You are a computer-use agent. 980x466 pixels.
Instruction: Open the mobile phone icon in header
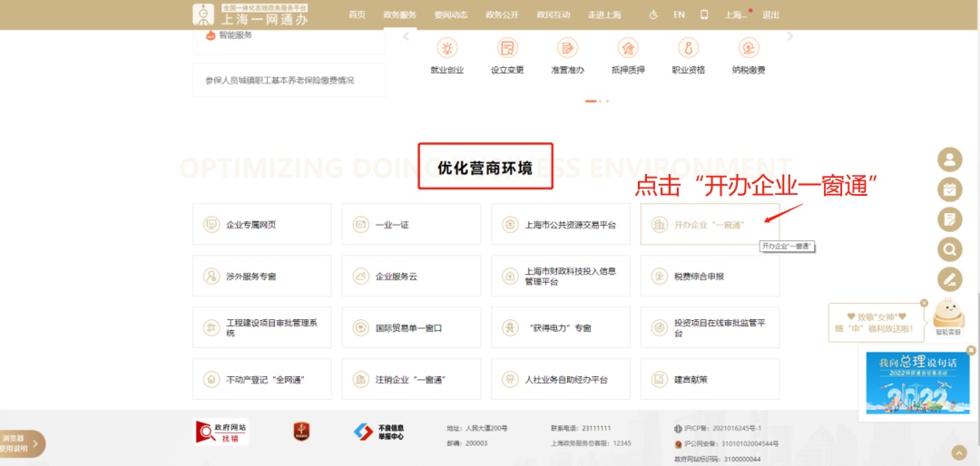(x=704, y=15)
